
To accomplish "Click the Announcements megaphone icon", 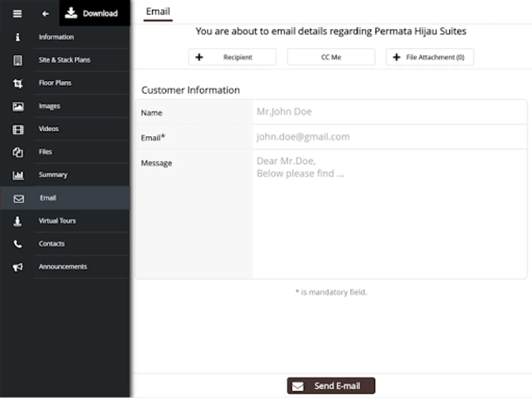I will 18,267.
